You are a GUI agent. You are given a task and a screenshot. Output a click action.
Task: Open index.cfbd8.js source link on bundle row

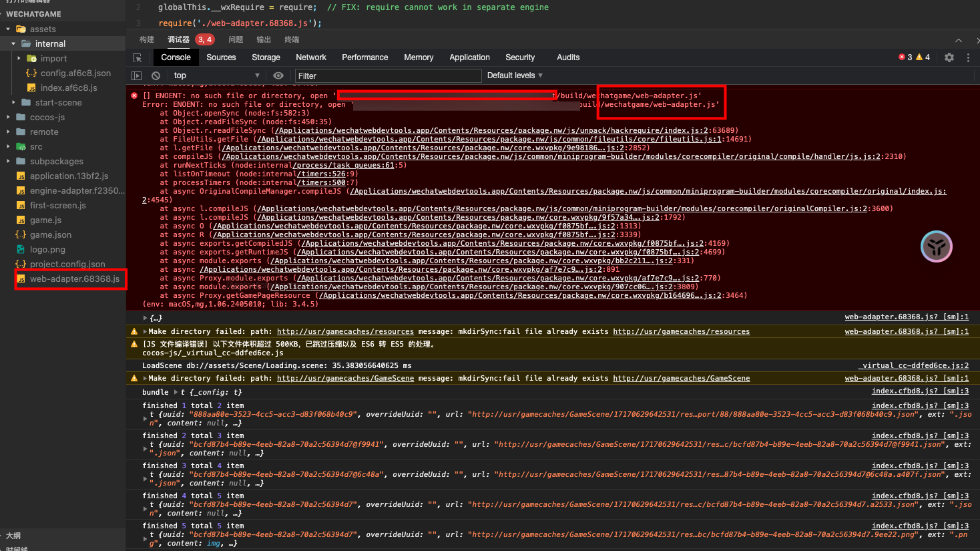(920, 391)
